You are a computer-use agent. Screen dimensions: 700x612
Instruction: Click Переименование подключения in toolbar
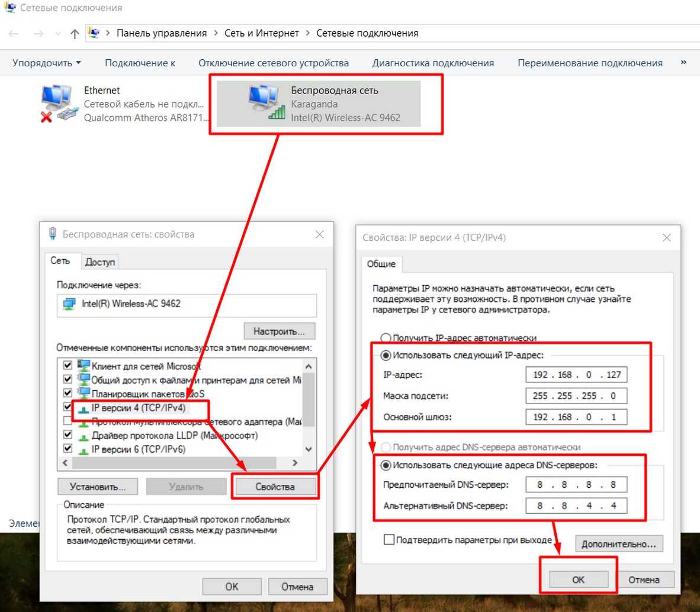[x=590, y=63]
